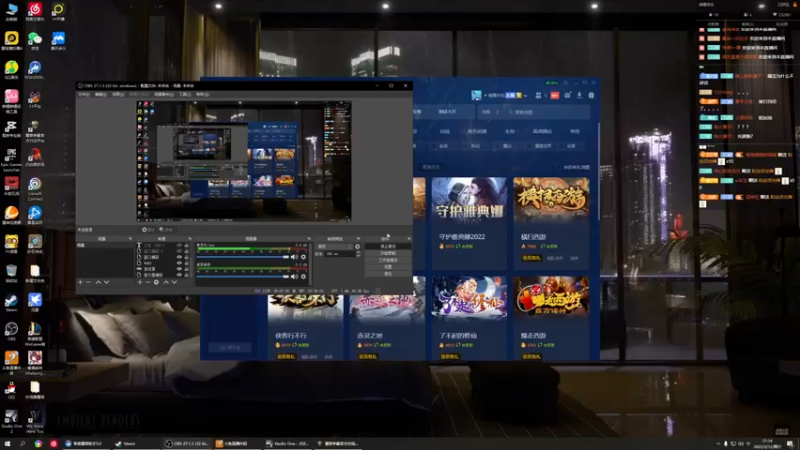This screenshot has height=450, width=800.
Task: Open Ubisoft Connect desktop icon
Action: click(x=35, y=188)
